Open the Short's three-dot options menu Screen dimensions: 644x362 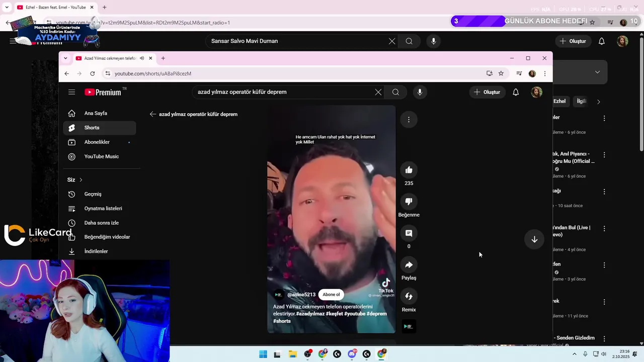pyautogui.click(x=409, y=120)
